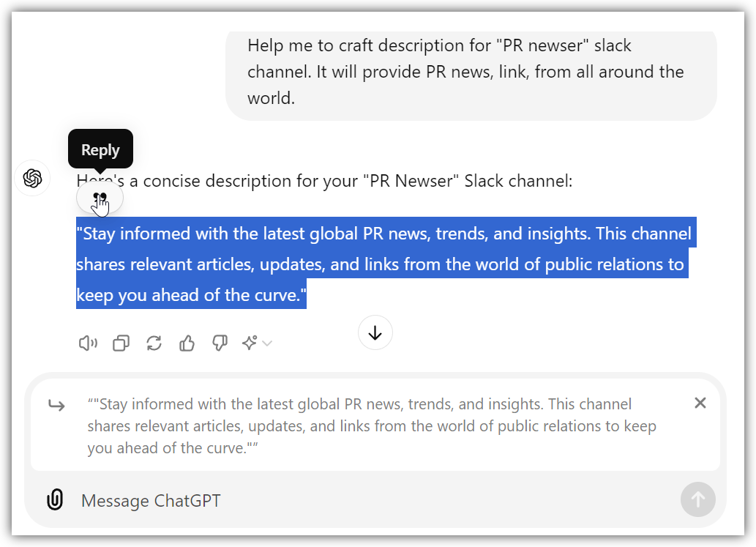Click the reply arrow icon in quote preview

57,405
